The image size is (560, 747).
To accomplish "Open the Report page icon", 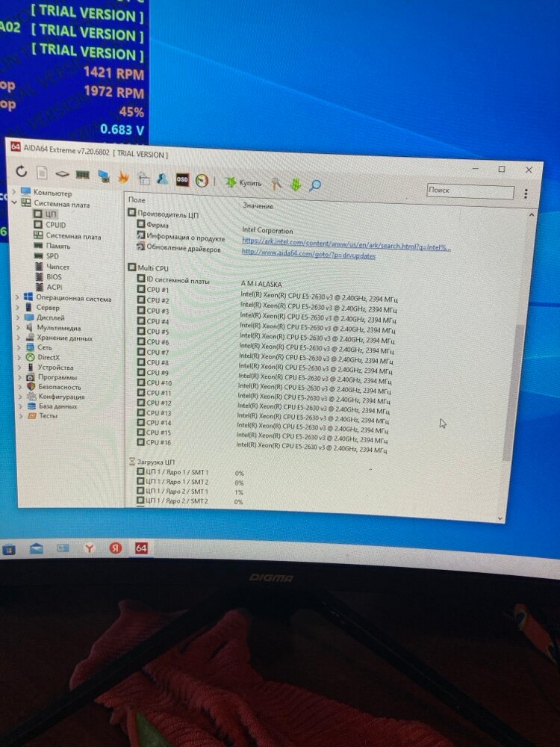I will 42,173.
